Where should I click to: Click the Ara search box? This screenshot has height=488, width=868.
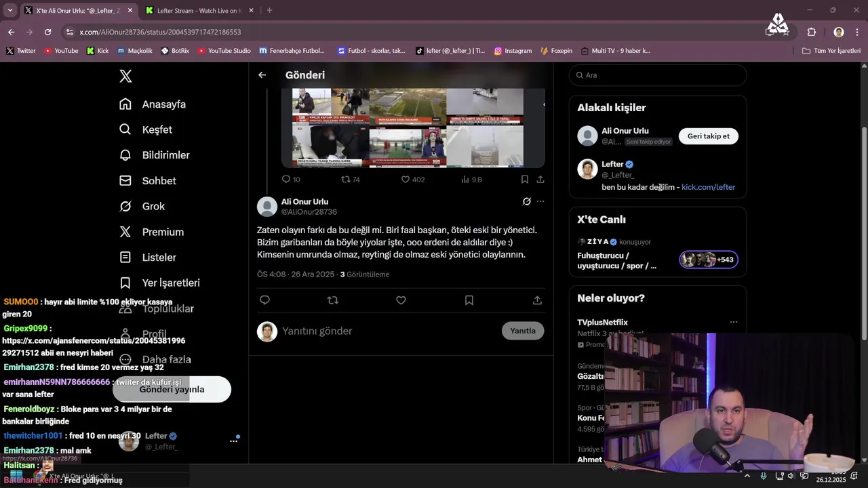tap(658, 75)
